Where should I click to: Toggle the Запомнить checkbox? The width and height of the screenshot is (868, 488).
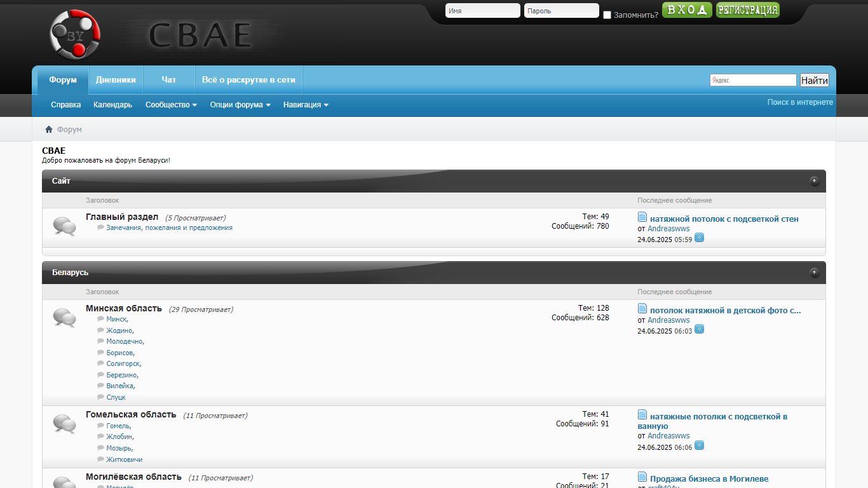(607, 15)
